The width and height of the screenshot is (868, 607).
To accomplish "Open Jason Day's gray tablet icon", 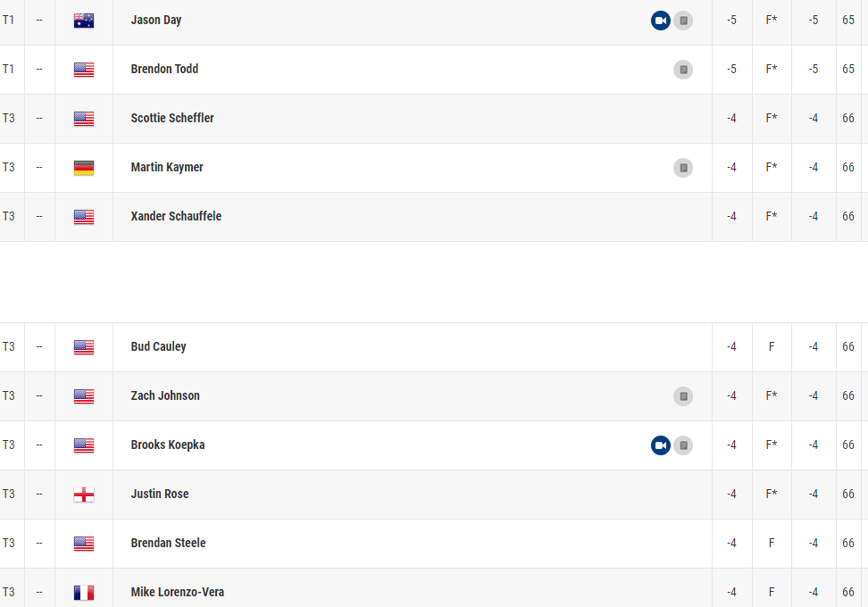I will 683,21.
